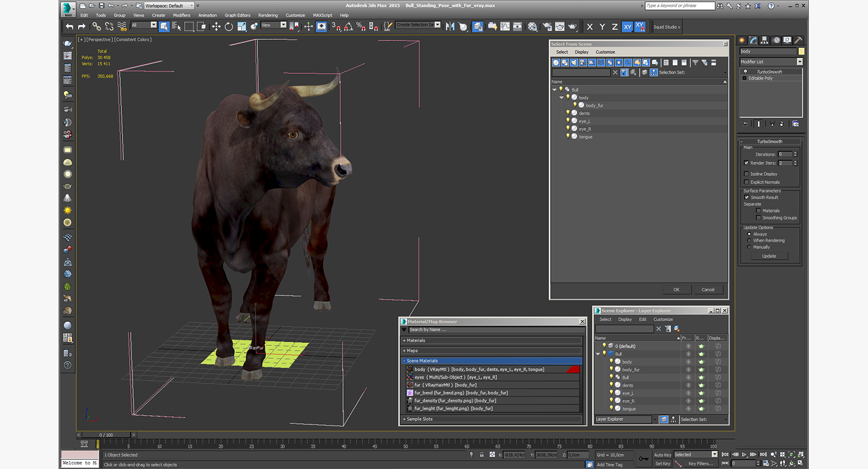The width and height of the screenshot is (868, 469).
Task: Toggle the 3D Snaps icon
Action: tap(336, 26)
